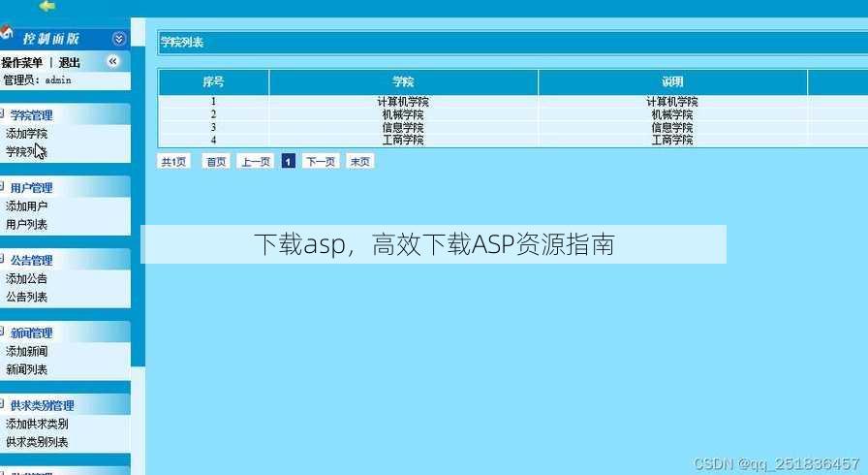Open 添加供求类别 menu item
The width and height of the screenshot is (868, 475).
click(x=37, y=424)
